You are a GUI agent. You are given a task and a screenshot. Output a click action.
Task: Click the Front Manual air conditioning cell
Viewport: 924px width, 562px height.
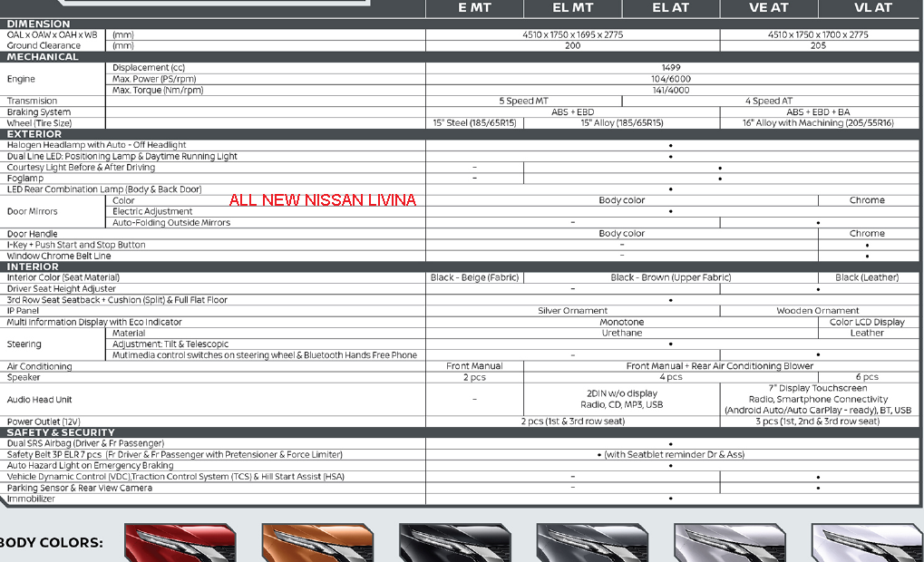pyautogui.click(x=474, y=366)
